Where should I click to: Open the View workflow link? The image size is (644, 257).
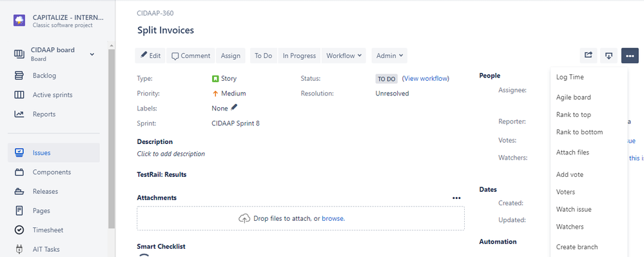(x=425, y=79)
